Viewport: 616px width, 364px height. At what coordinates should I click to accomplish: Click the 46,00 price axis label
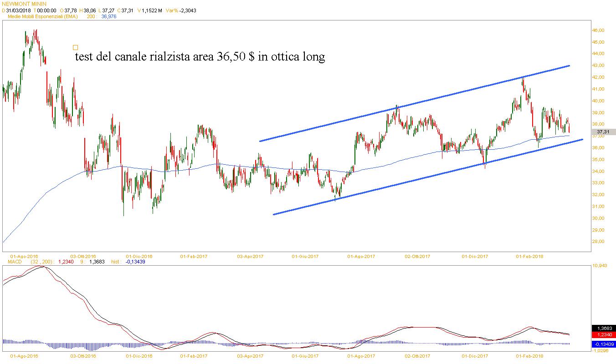click(598, 30)
